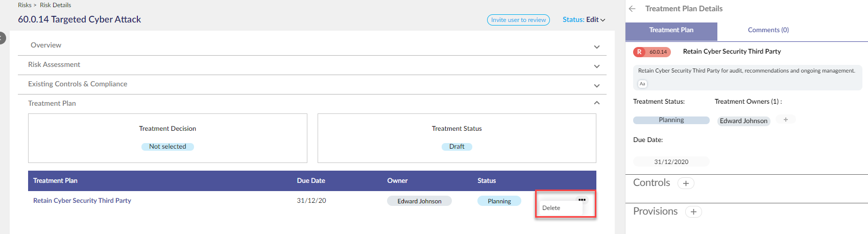Select the Treatment Plan tab
The width and height of the screenshot is (868, 234).
point(671,31)
